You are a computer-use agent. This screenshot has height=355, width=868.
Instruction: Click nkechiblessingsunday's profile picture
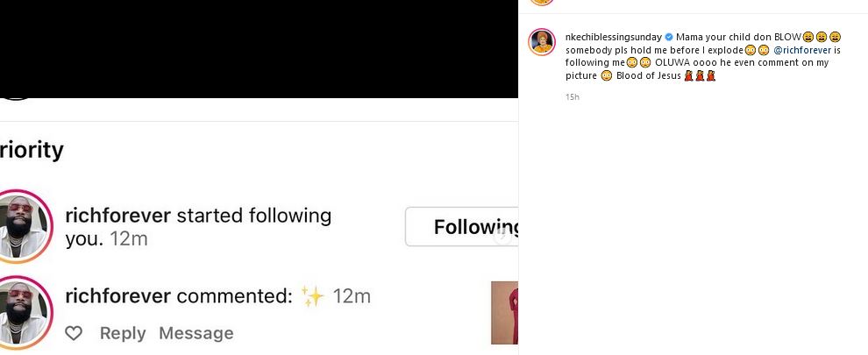[x=542, y=42]
